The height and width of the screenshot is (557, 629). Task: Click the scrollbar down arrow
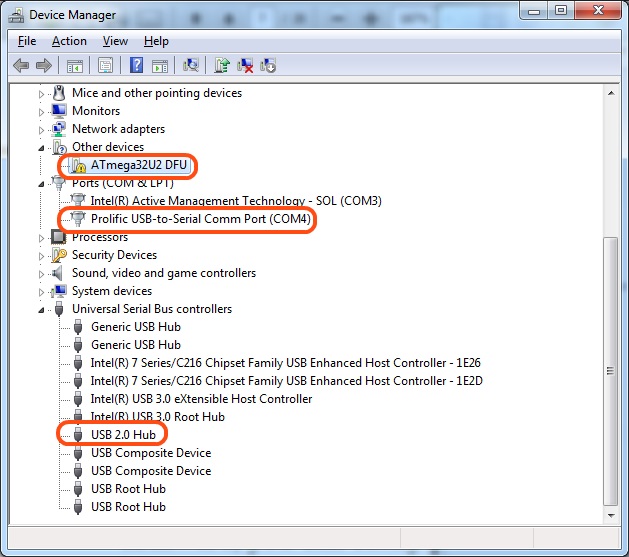611,516
